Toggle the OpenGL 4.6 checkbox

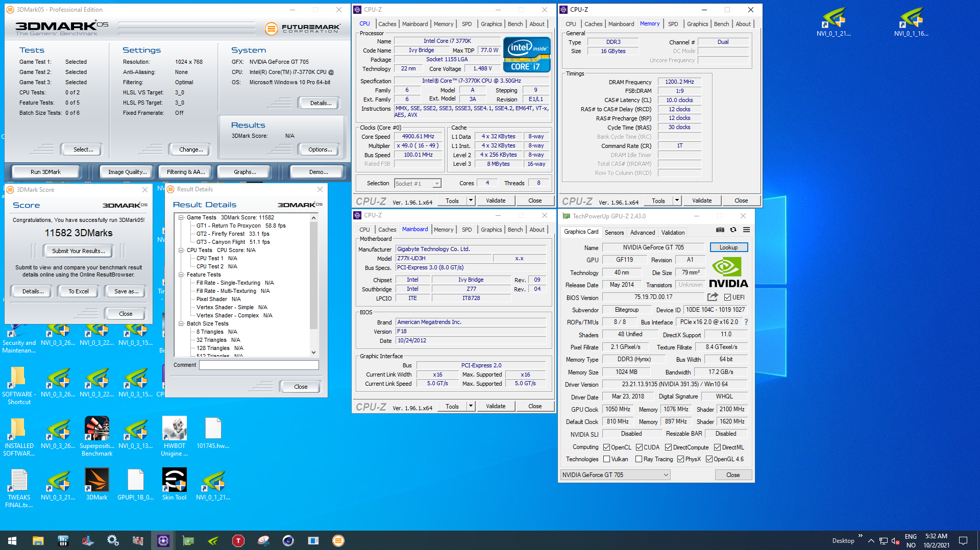point(709,459)
